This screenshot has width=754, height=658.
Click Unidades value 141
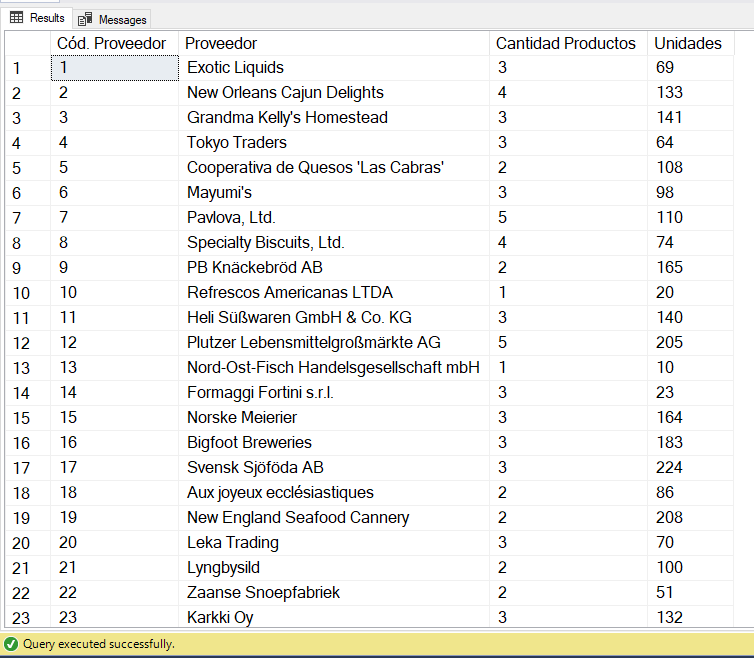pyautogui.click(x=691, y=118)
